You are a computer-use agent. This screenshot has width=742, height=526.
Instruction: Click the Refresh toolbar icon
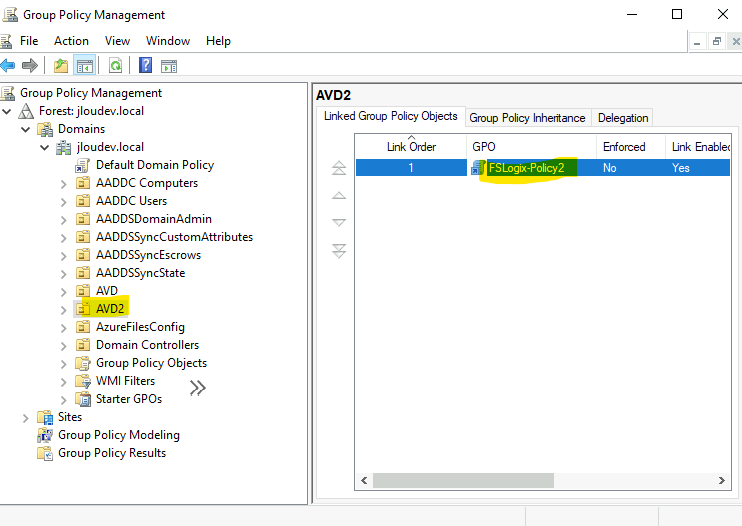115,66
